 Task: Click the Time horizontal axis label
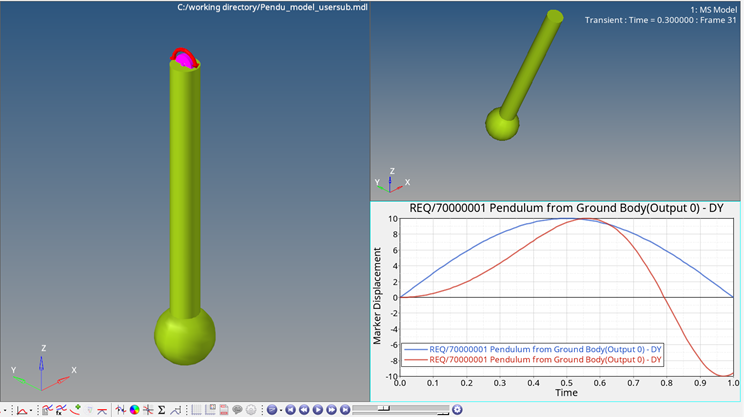click(x=567, y=392)
